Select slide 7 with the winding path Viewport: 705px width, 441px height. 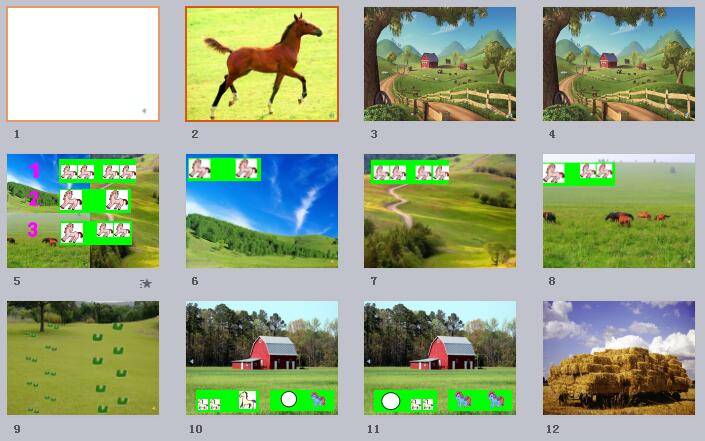tap(440, 211)
